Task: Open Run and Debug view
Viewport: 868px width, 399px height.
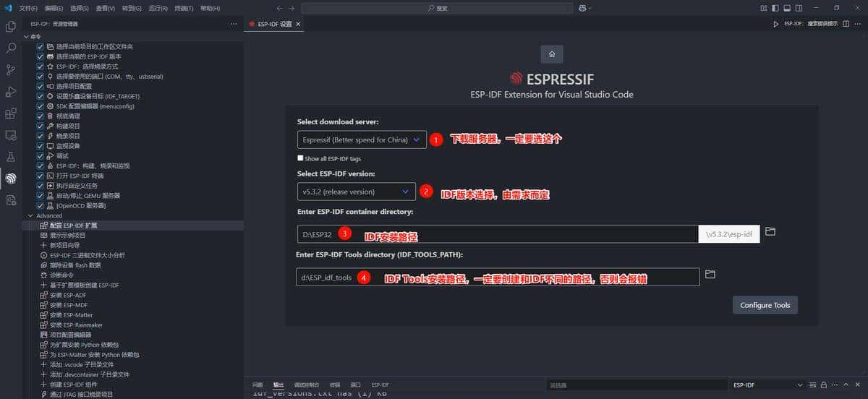Action: pos(11,92)
